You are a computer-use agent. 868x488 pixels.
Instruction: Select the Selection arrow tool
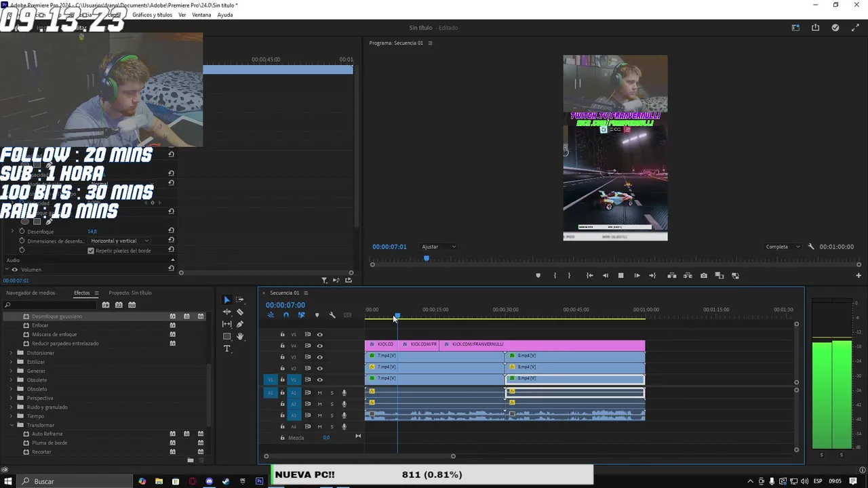pyautogui.click(x=226, y=300)
